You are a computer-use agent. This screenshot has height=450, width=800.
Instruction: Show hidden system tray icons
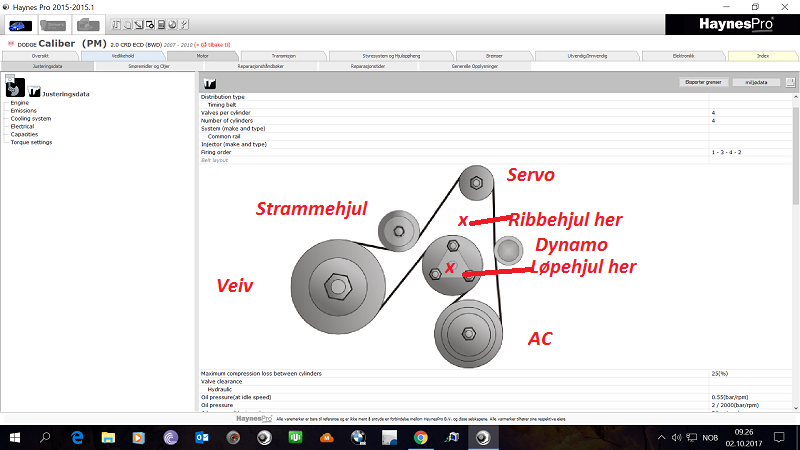tap(661, 437)
